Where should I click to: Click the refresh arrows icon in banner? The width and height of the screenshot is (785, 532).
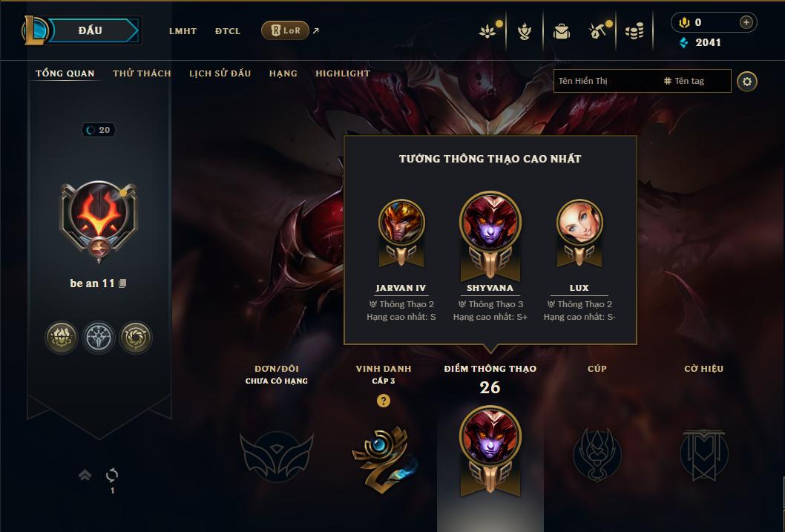coord(112,475)
